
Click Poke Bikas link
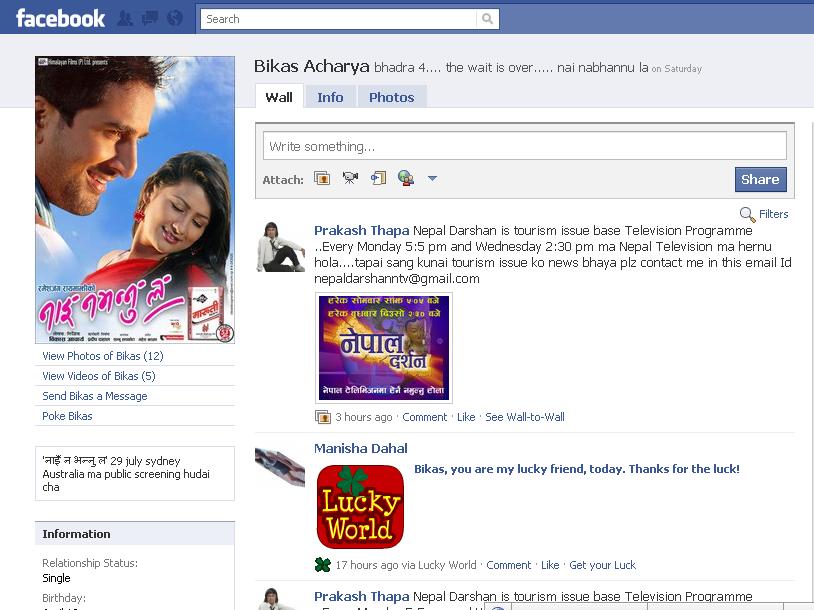67,416
